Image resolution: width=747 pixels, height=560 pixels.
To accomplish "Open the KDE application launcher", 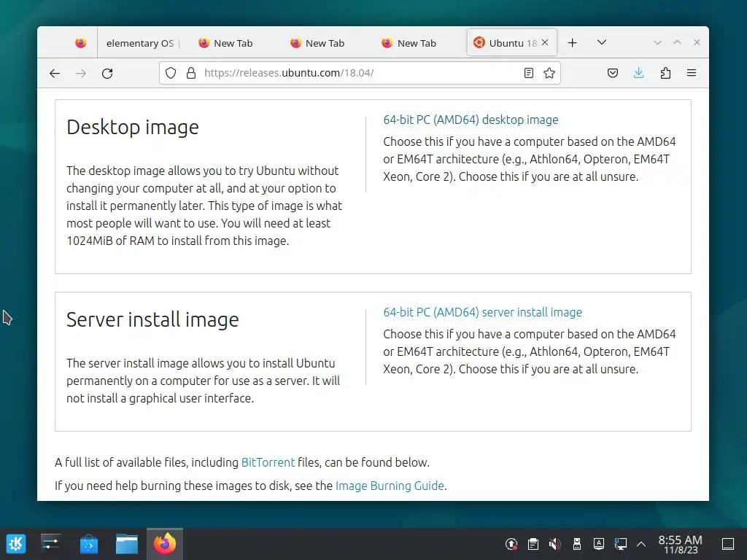I will [16, 544].
